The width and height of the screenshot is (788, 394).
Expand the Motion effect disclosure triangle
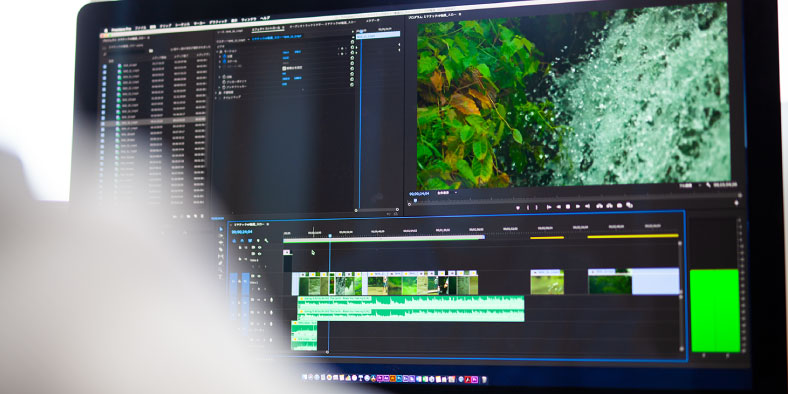[x=217, y=51]
